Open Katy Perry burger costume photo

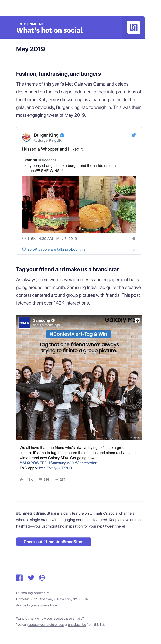pos(50,204)
